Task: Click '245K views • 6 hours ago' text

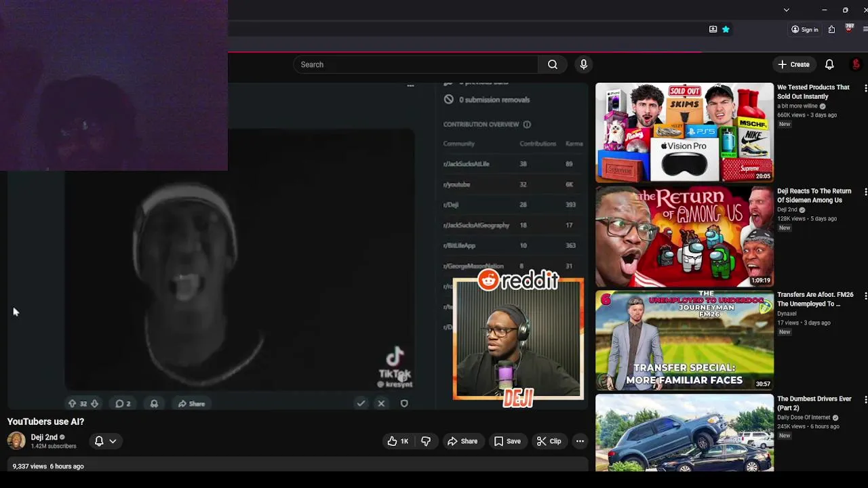Action: (x=808, y=426)
